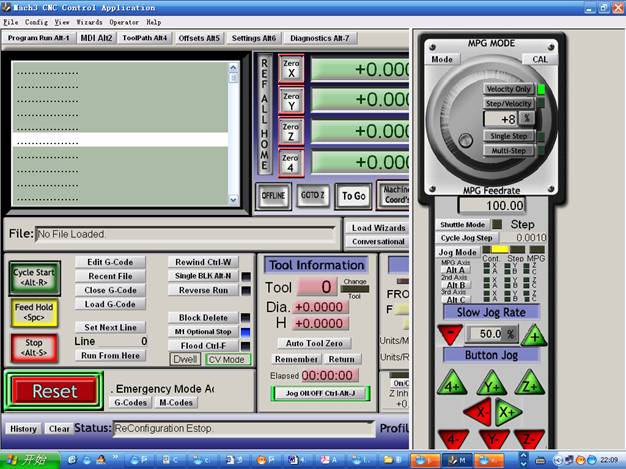
Task: Open the Config menu
Action: point(36,21)
